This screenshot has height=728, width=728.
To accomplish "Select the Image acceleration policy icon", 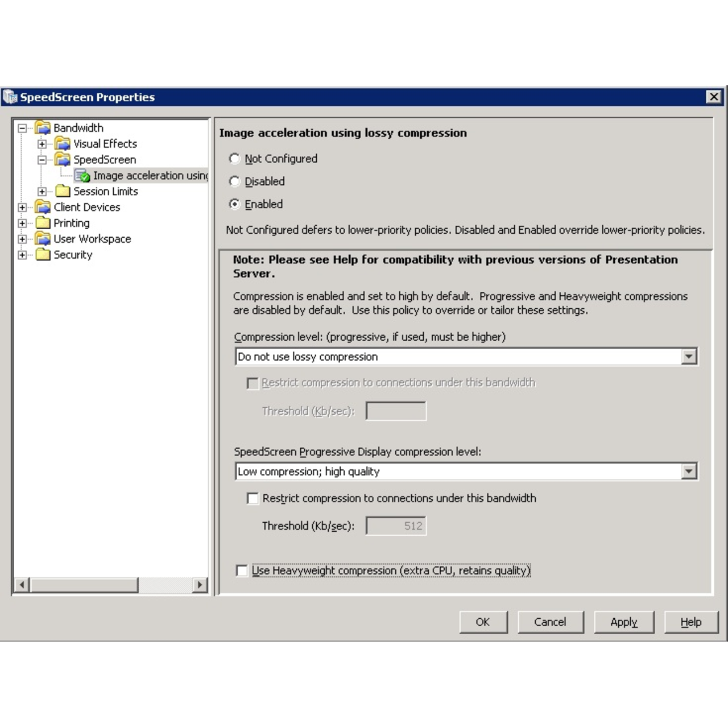I will (x=83, y=176).
